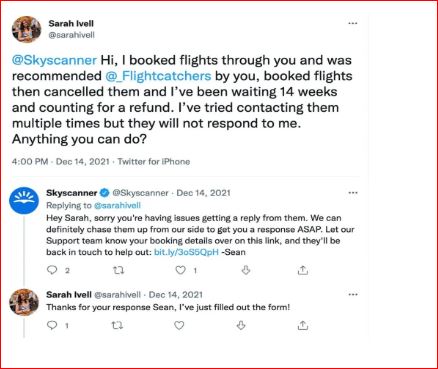The height and width of the screenshot is (369, 438).
Task: Click download icon under Skyscanner's reply
Action: [246, 270]
